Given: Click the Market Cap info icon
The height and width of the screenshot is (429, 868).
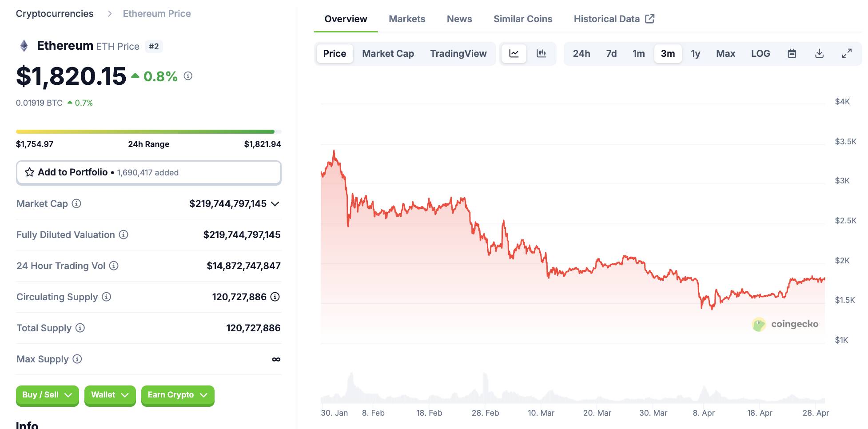Looking at the screenshot, I should pyautogui.click(x=76, y=204).
